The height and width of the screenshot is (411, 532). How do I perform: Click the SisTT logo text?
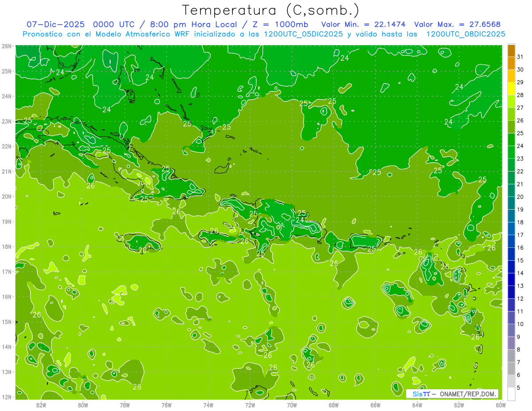(421, 394)
